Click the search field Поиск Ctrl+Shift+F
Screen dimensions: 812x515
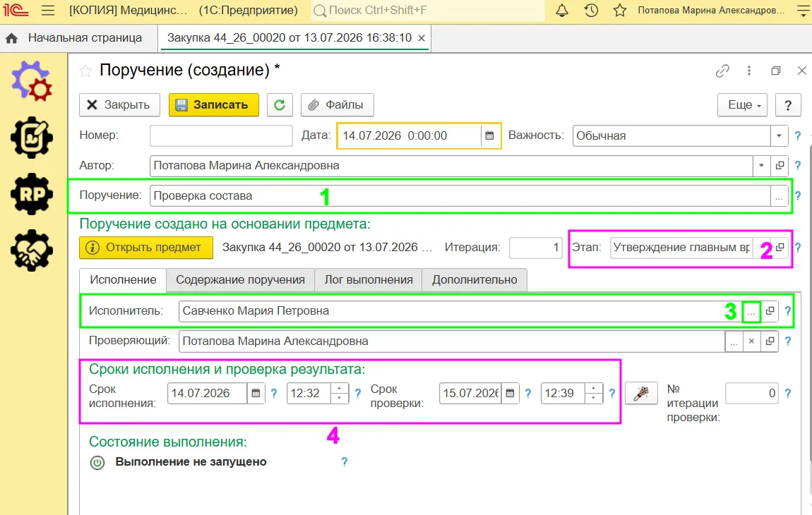tap(428, 11)
